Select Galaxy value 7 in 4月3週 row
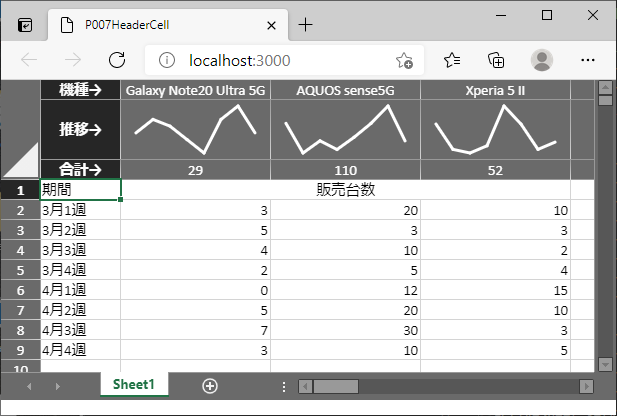This screenshot has height=416, width=617. click(196, 330)
